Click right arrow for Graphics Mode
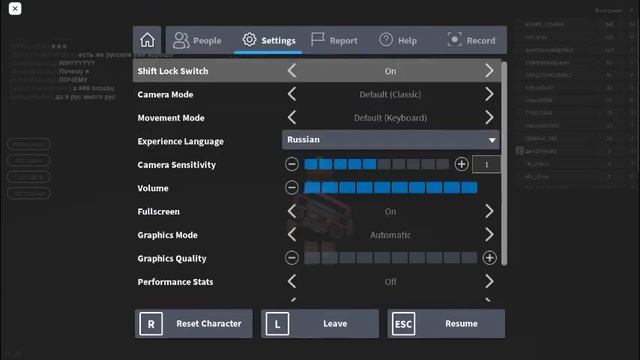Image resolution: width=640 pixels, height=360 pixels. [x=489, y=235]
